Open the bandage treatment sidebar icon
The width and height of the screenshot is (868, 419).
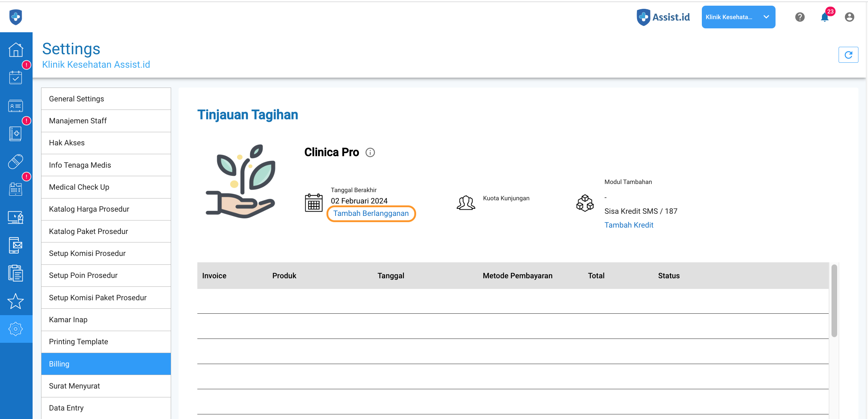(x=16, y=162)
